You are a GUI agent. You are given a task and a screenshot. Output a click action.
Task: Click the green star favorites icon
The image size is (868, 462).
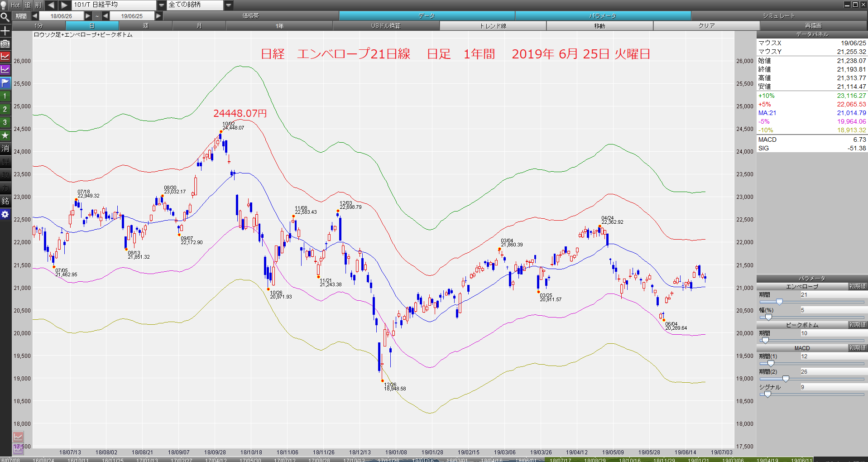pos(5,135)
